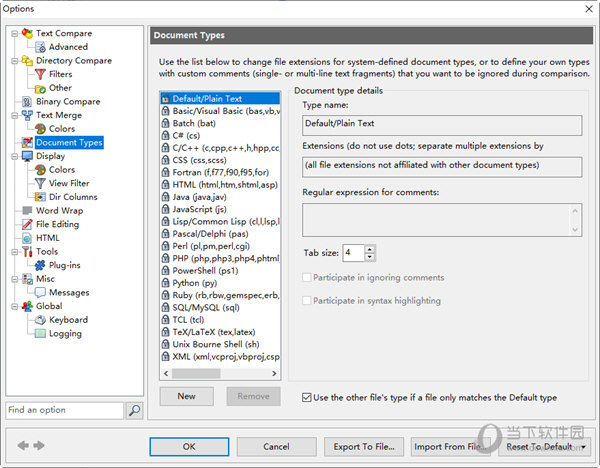Collapse the Display tree node
Viewport: 600px width, 468px height.
click(15, 156)
